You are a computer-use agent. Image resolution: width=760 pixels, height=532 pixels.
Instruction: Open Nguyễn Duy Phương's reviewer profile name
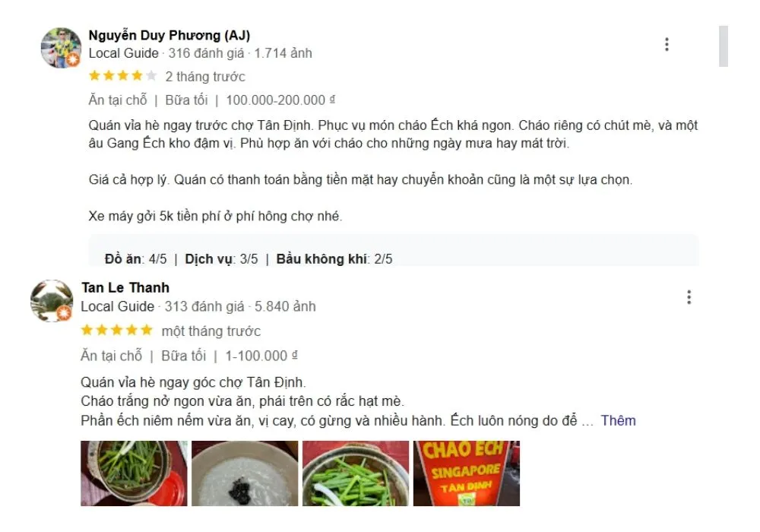coord(166,34)
